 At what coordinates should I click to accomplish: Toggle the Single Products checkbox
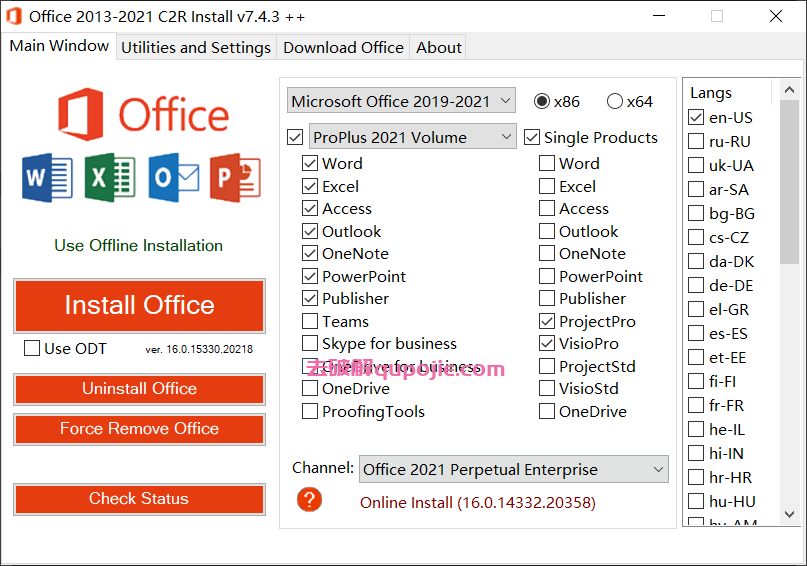pyautogui.click(x=532, y=137)
